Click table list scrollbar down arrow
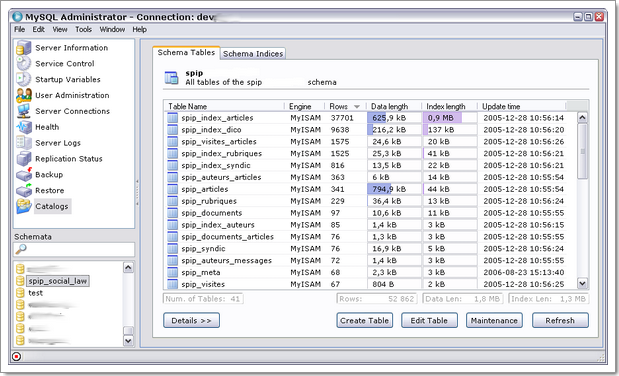Viewport: 619px width, 376px height. [x=582, y=283]
